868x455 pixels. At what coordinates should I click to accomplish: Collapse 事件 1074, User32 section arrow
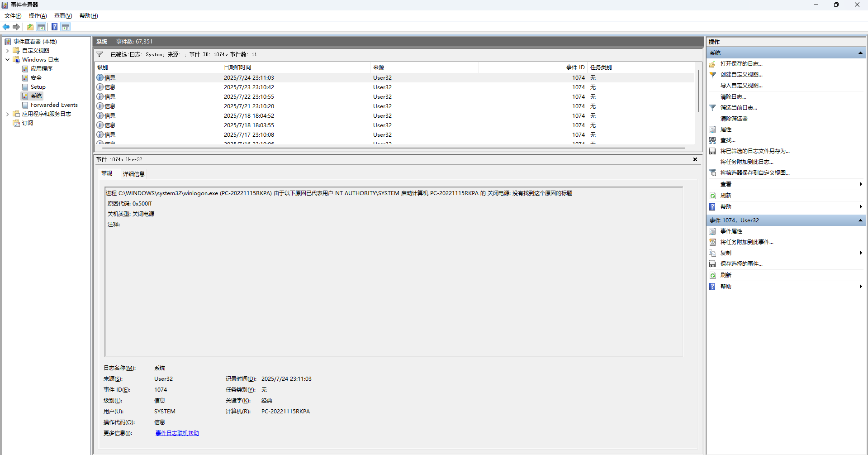click(x=860, y=220)
